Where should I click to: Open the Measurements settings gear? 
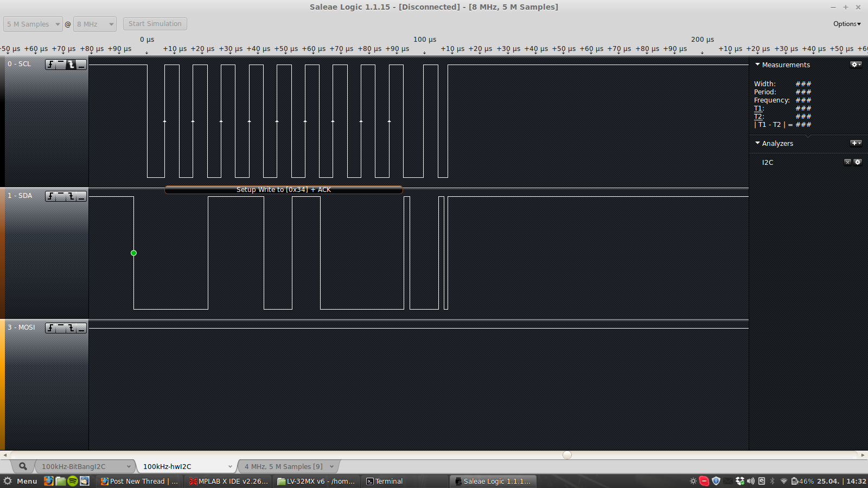coord(856,65)
